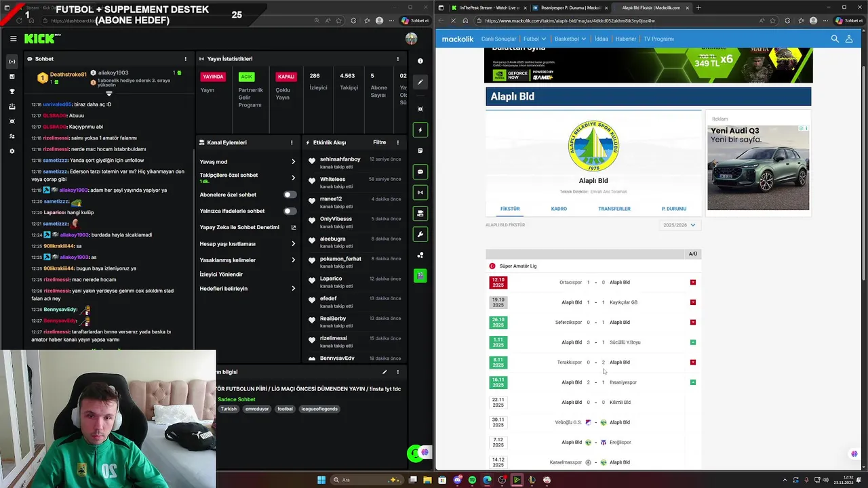Image resolution: width=868 pixels, height=488 pixels.
Task: Search the Mackolik site with the magnifier icon
Action: pos(835,39)
